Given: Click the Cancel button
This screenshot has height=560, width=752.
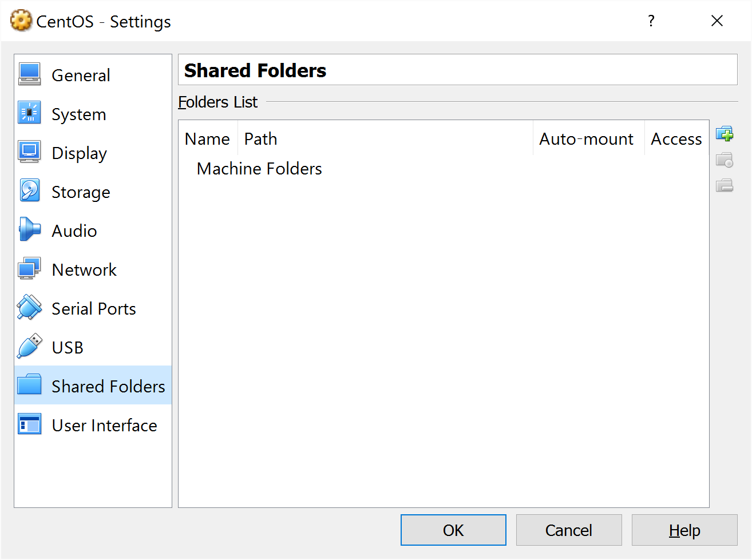Looking at the screenshot, I should [568, 530].
